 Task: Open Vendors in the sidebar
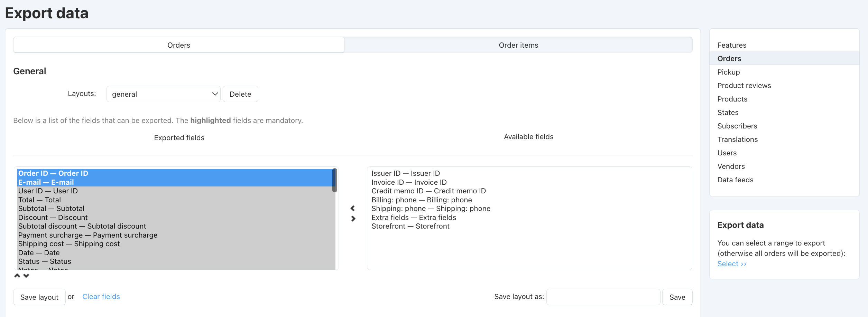click(x=731, y=166)
